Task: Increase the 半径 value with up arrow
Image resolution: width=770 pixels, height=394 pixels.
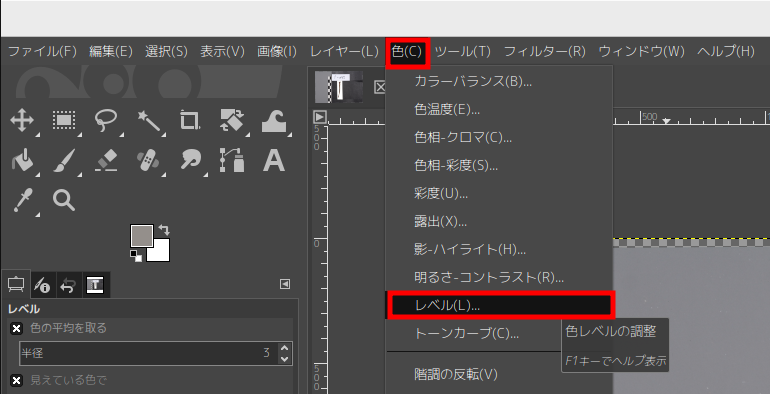Action: click(x=284, y=348)
